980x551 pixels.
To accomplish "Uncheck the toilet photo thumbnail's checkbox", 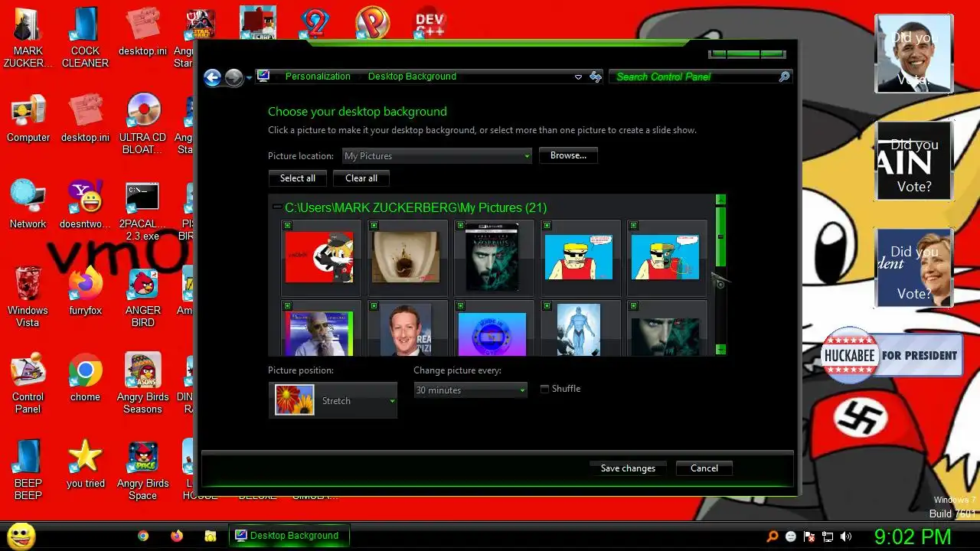I will 374,225.
